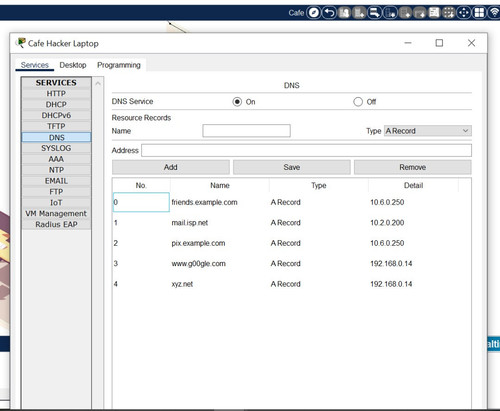Click the four-square grid view icon
This screenshot has width=500, height=411.
pos(479,13)
